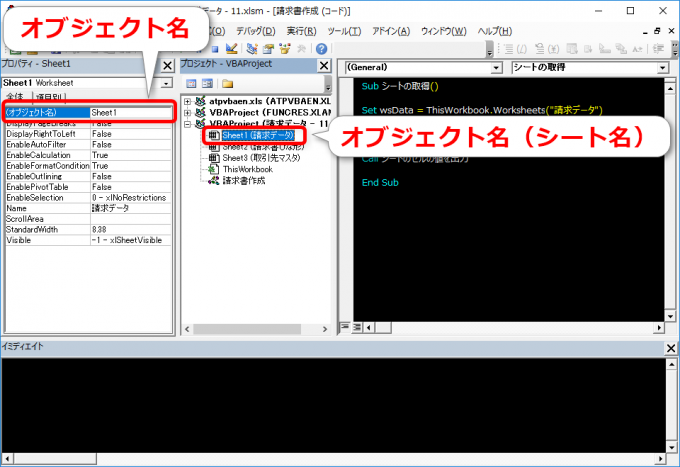The width and height of the screenshot is (680, 467).
Task: Click Parameter Info (¥) toolbar icon
Action: (x=553, y=49)
